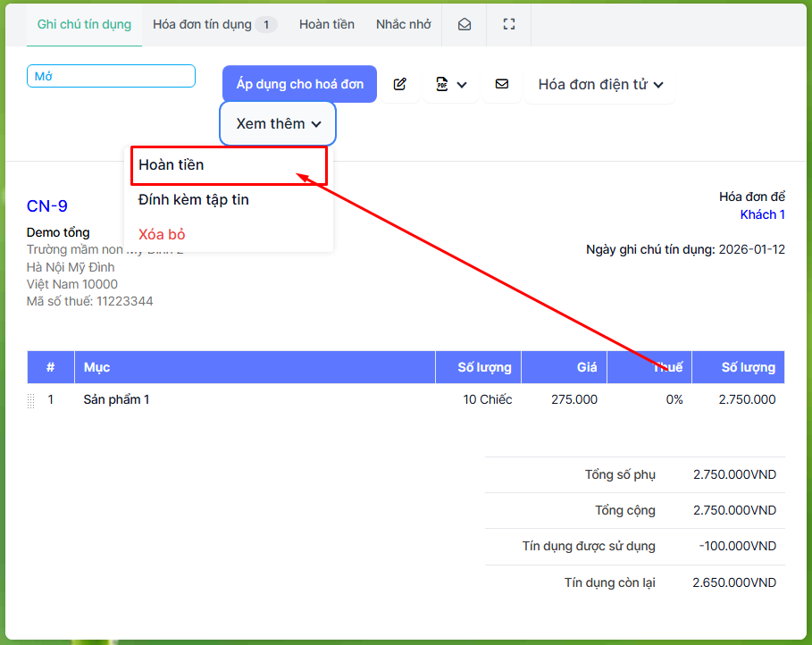Select Hoàn tiền from the dropdown menu
Screen dimensions: 812x645
coord(172,165)
